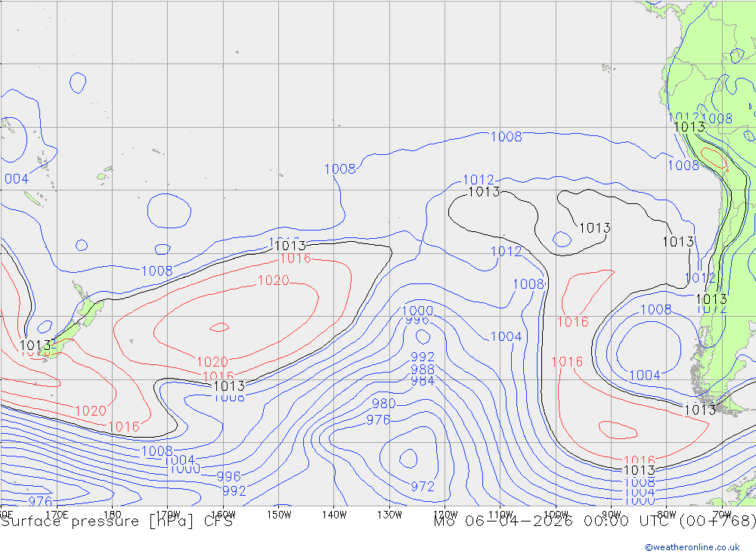Click the 180 longitude axis label
756x554 pixels.
pyautogui.click(x=113, y=515)
